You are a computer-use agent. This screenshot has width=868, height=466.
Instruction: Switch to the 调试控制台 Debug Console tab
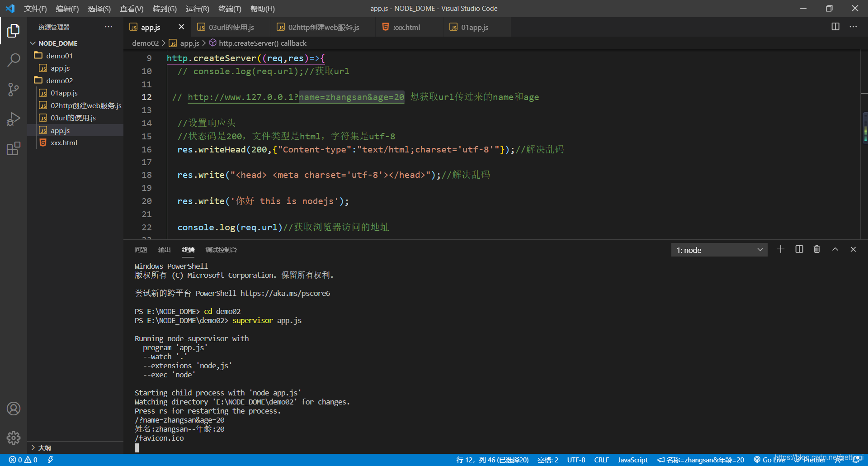(221, 250)
